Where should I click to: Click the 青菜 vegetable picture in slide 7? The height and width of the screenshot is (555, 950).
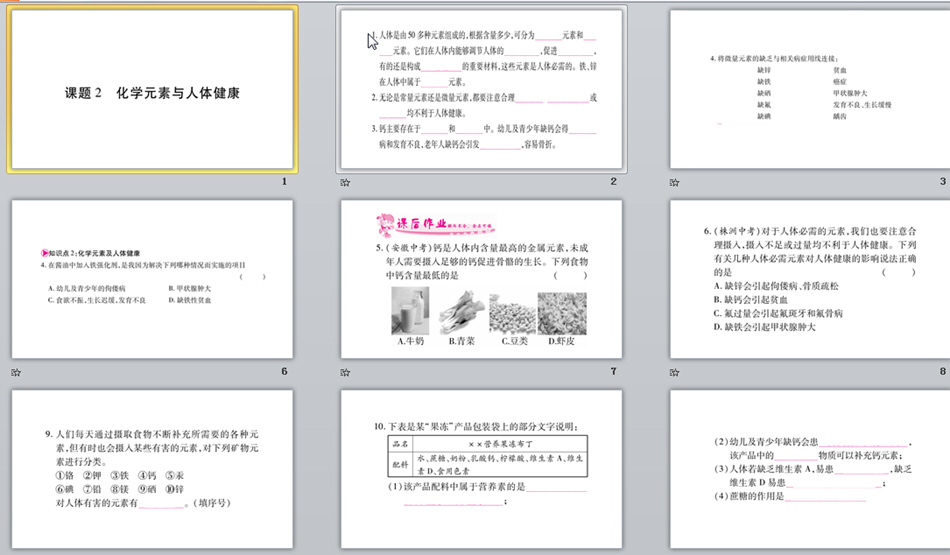click(459, 312)
